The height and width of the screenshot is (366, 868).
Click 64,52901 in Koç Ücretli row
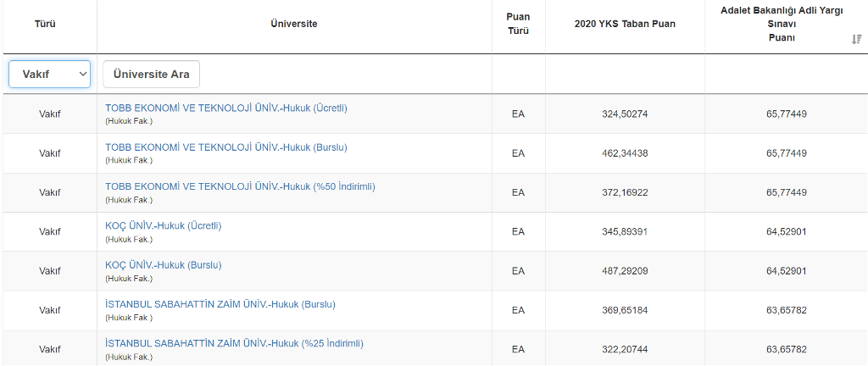786,231
